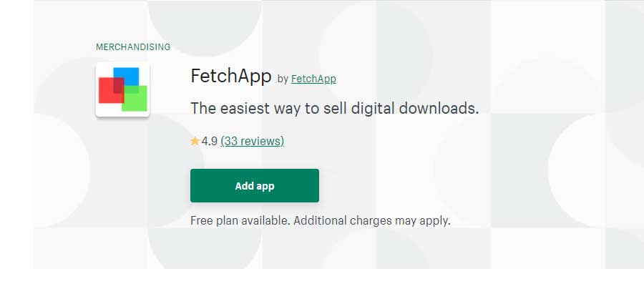Screen dimensions: 644x304
Task: Click the word "reviews" in the review count
Action: 262,142
